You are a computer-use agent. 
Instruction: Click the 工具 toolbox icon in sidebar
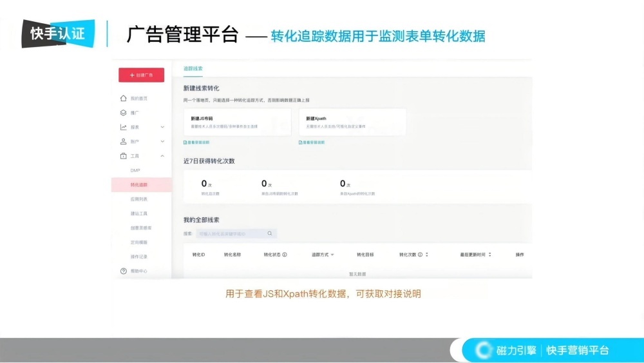tap(123, 156)
